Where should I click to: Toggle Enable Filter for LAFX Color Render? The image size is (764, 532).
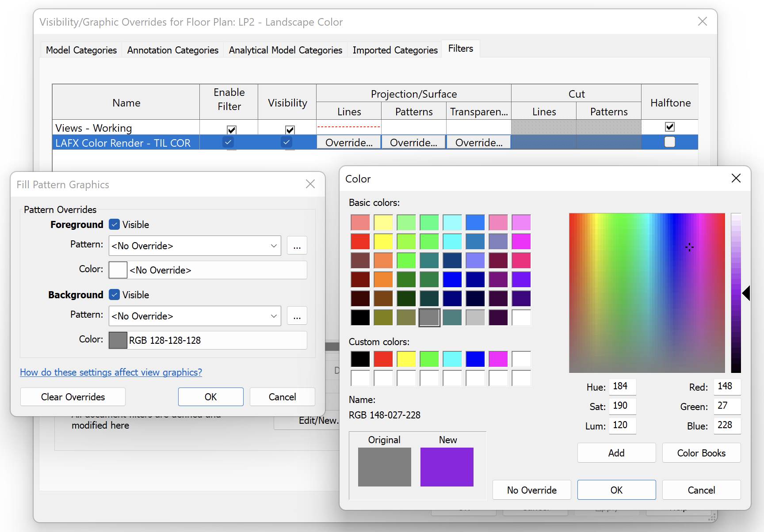(x=228, y=142)
